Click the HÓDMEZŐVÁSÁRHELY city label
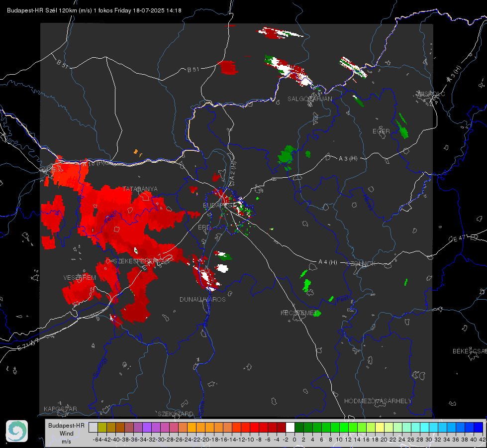Viewport: 487px width, 448px height. (x=378, y=401)
